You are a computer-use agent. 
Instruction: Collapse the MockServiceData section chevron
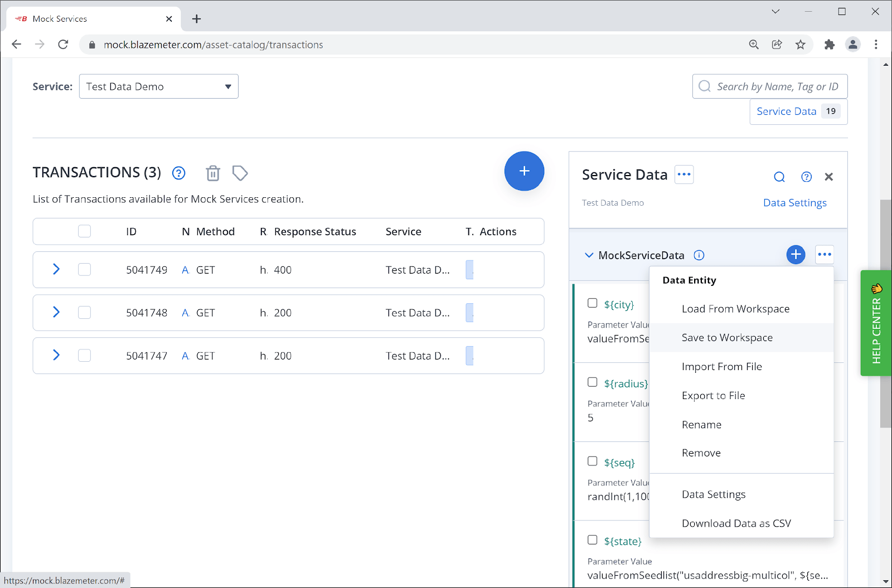pyautogui.click(x=589, y=255)
